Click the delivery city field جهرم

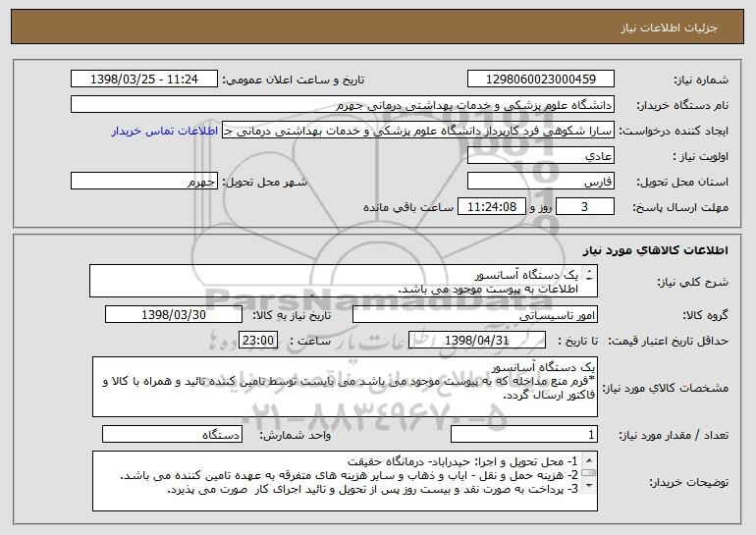(x=144, y=182)
